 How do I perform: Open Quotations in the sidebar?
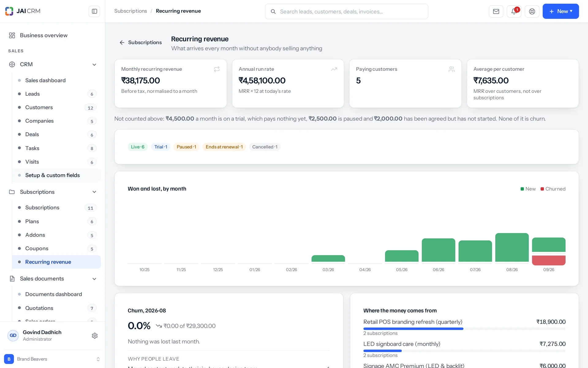(x=56, y=308)
